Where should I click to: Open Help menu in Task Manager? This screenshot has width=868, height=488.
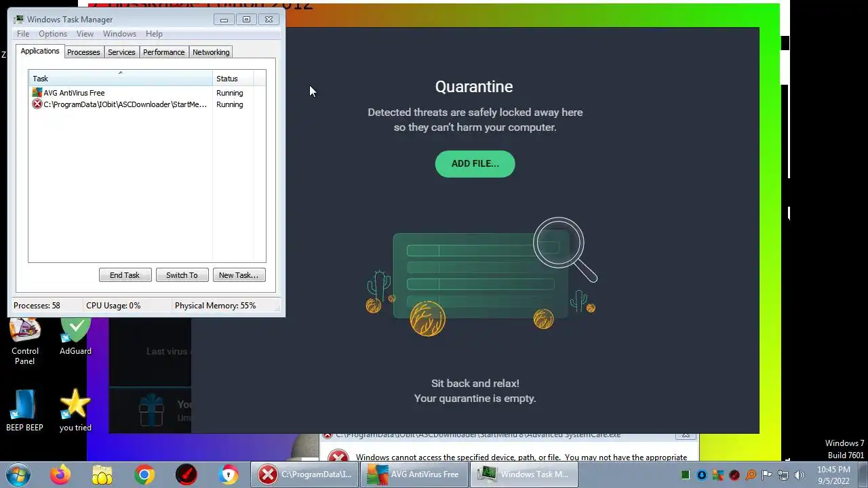154,34
